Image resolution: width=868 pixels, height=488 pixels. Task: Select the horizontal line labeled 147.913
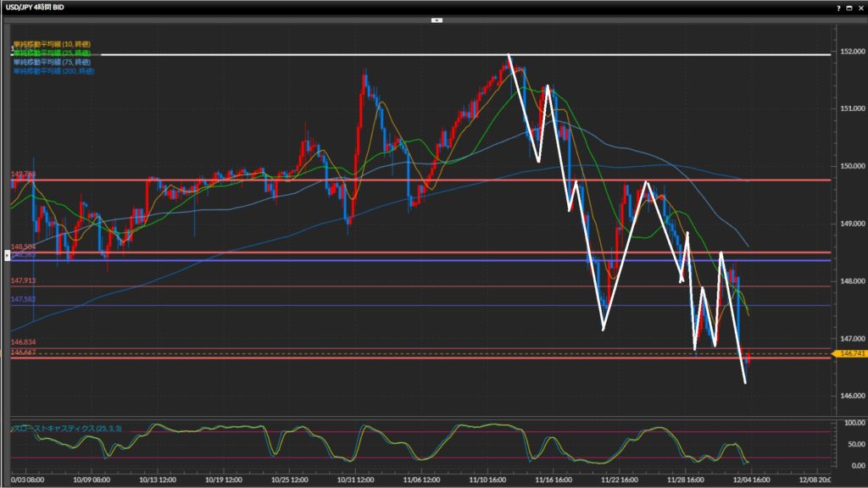coord(424,286)
